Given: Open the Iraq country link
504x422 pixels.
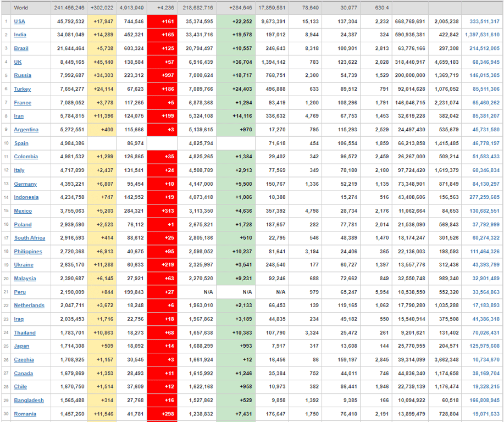Looking at the screenshot, I should (x=19, y=319).
